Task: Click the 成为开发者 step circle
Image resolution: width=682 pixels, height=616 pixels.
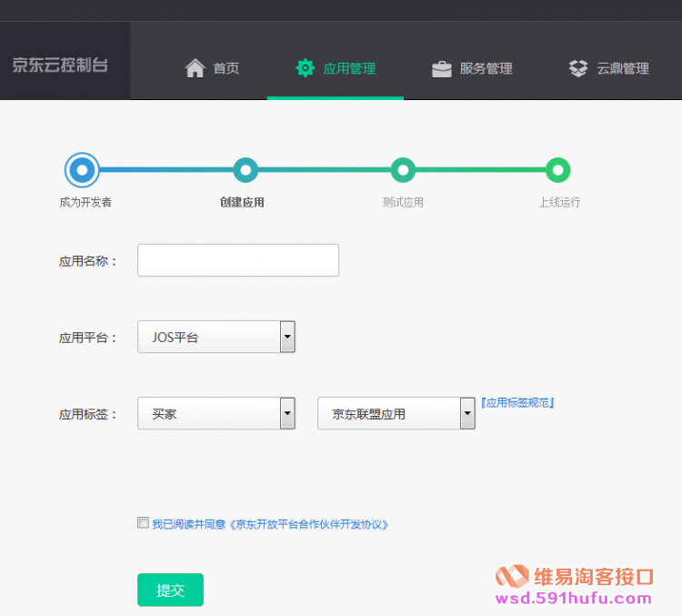Action: point(82,170)
